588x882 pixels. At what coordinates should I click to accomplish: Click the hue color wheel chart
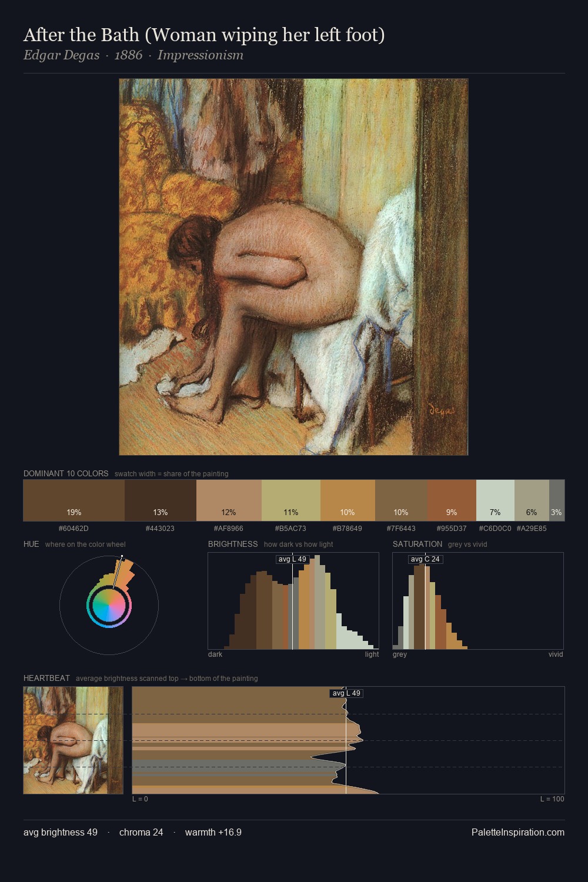[x=109, y=605]
